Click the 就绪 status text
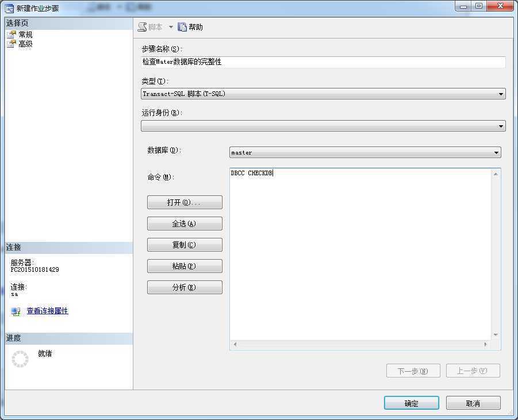This screenshot has width=518, height=420. point(45,353)
